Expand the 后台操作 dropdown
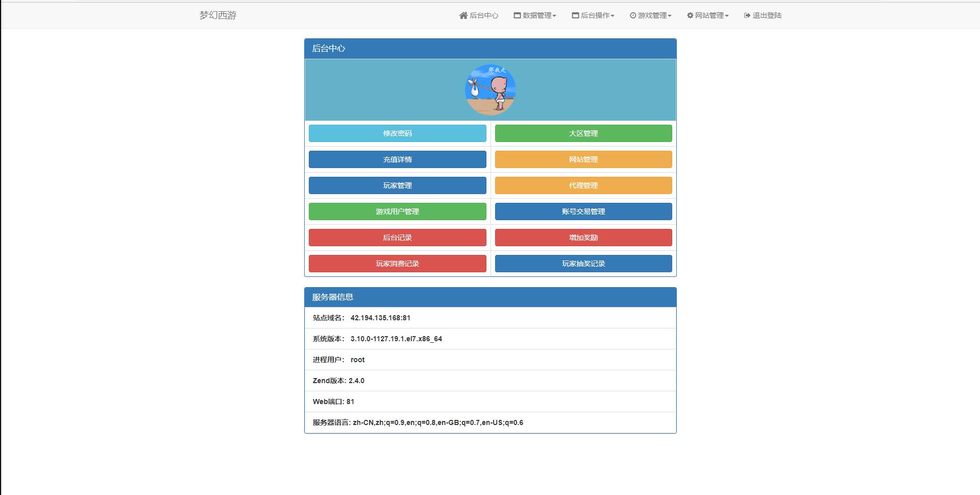Image resolution: width=980 pixels, height=495 pixels. point(593,15)
